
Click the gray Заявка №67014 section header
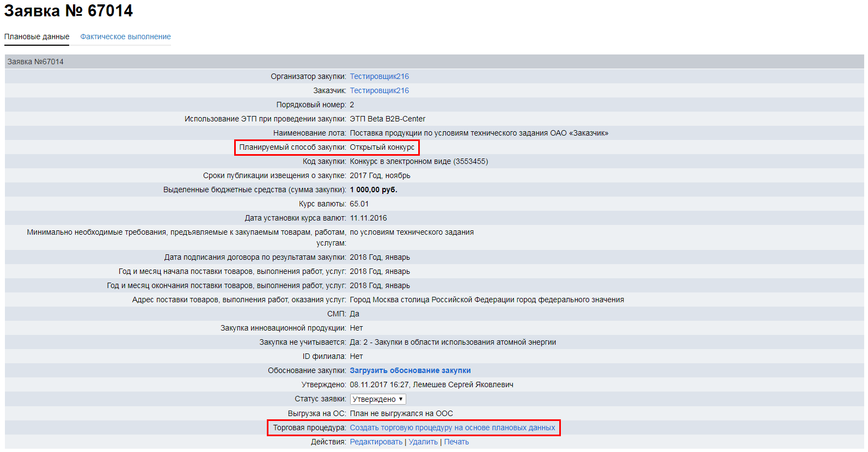coord(36,62)
